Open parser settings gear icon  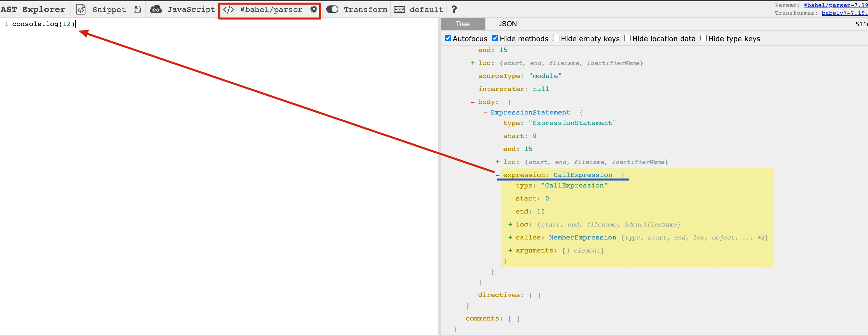(314, 9)
